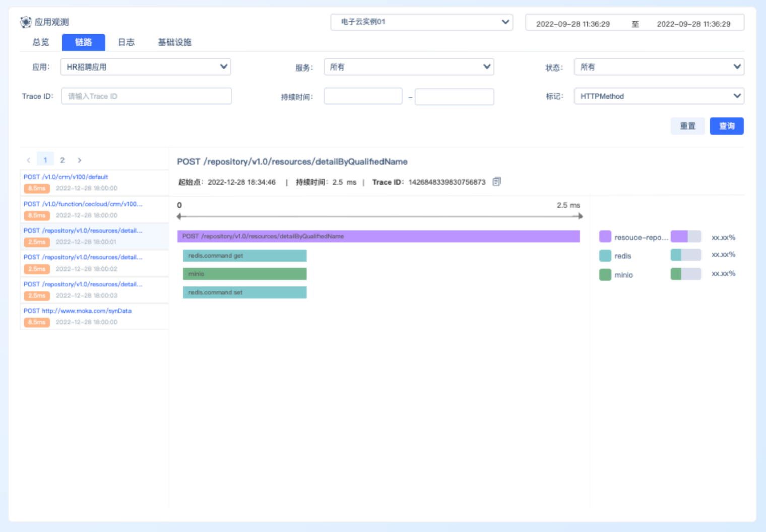The width and height of the screenshot is (766, 532).
Task: Expand the 状态 所有 dropdown
Action: [659, 67]
